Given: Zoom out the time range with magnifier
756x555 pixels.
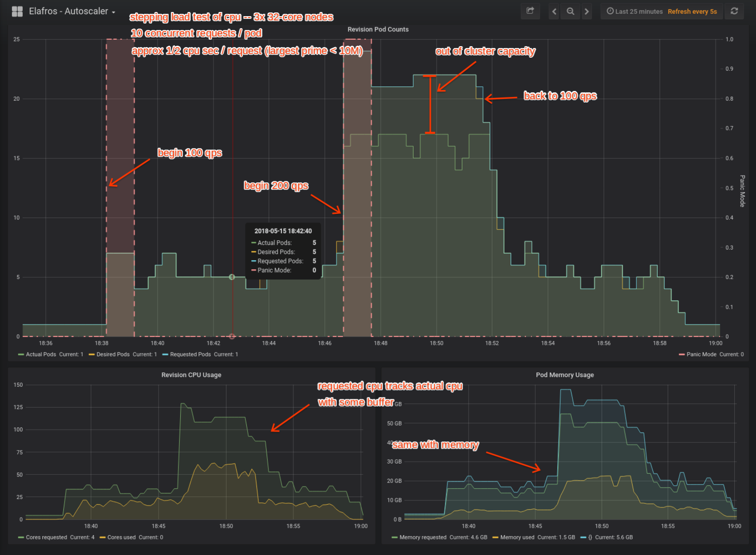Looking at the screenshot, I should [x=571, y=12].
